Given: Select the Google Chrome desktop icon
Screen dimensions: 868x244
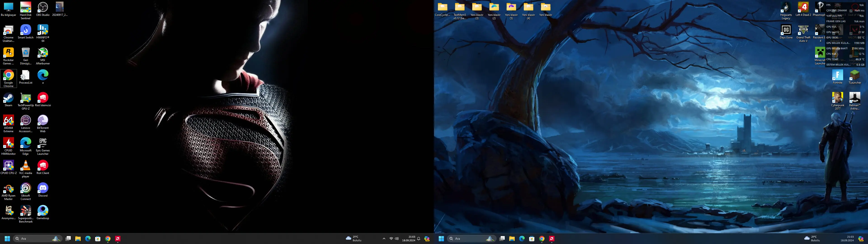Looking at the screenshot, I should (8, 79).
